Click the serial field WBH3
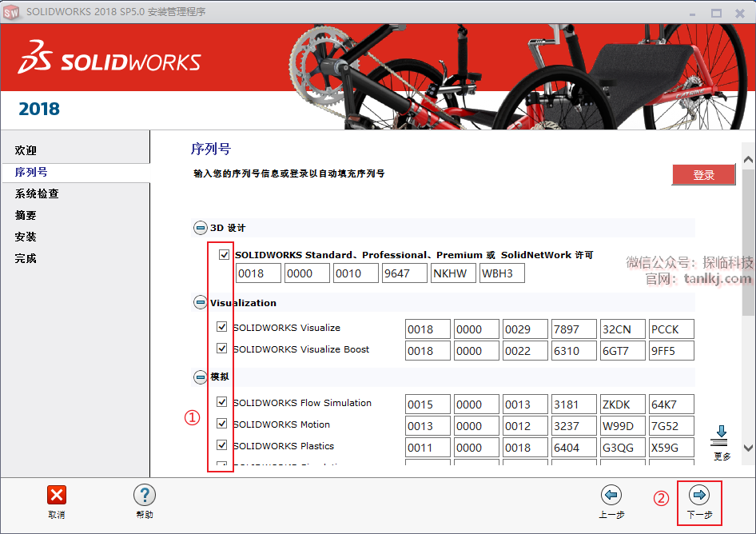Image resolution: width=756 pixels, height=534 pixels. click(502, 273)
